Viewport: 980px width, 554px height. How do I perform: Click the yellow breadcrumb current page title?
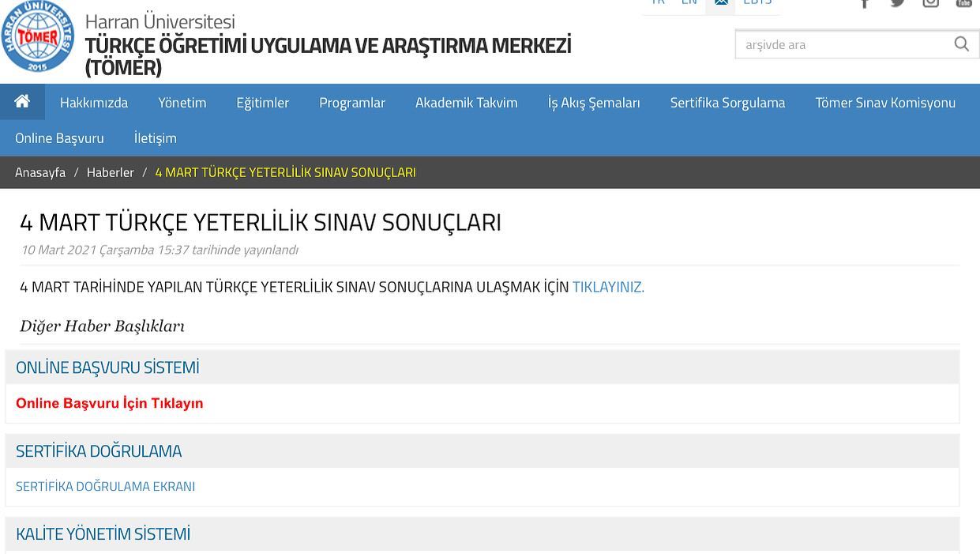click(285, 172)
